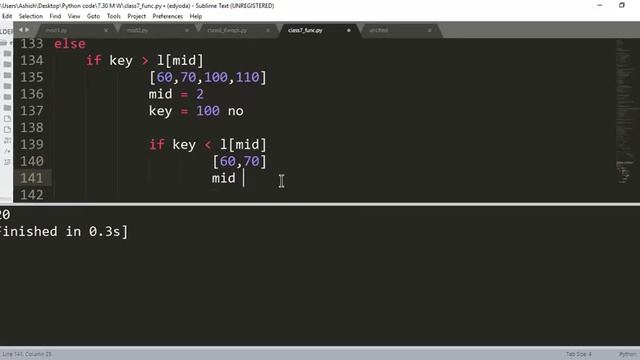Click line number 140 in the gutter
Screen dimensions: 640x360
[32, 161]
